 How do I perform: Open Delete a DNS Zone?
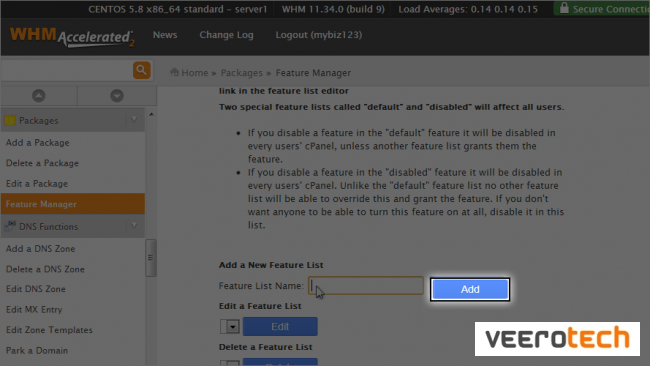click(x=45, y=269)
